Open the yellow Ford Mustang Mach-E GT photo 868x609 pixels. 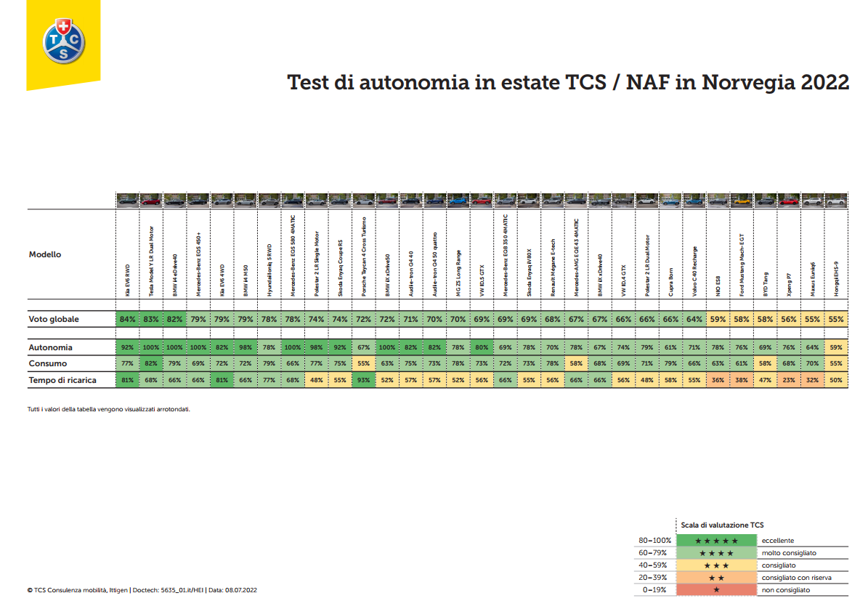click(x=742, y=201)
